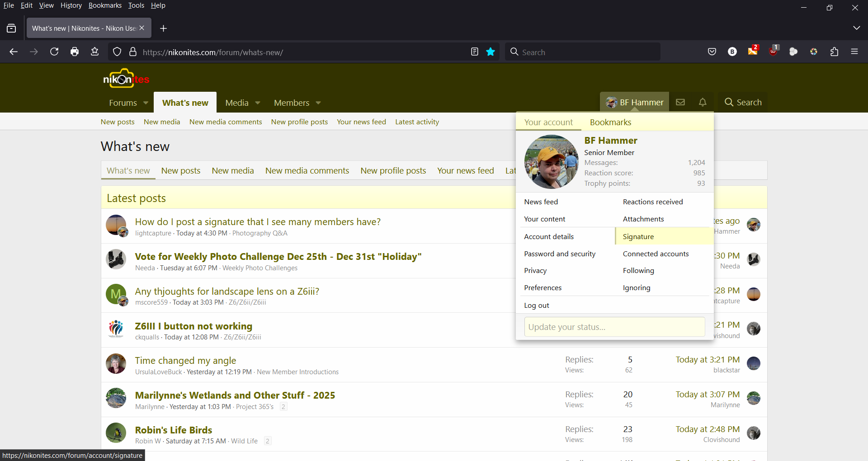
Task: Open the browser extensions puzzle icon
Action: tap(834, 52)
